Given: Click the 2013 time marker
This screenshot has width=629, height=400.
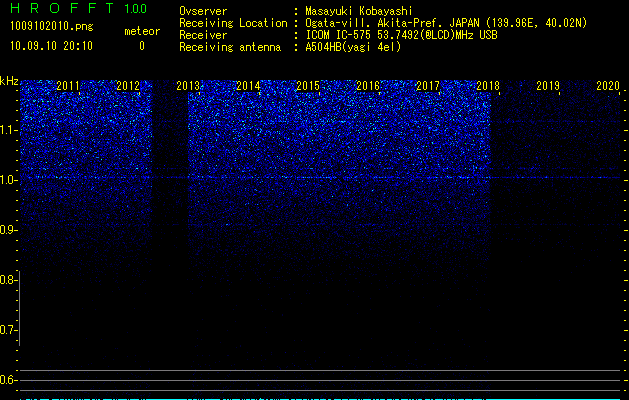Looking at the screenshot, I should point(188,86).
